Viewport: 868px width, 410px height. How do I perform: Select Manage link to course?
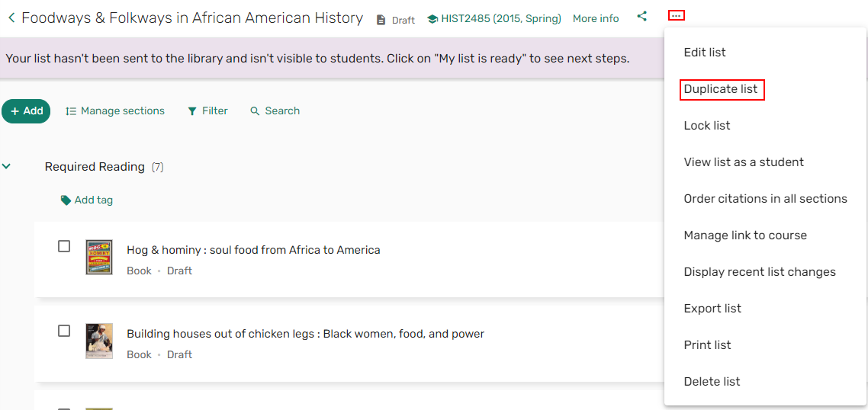(x=745, y=235)
